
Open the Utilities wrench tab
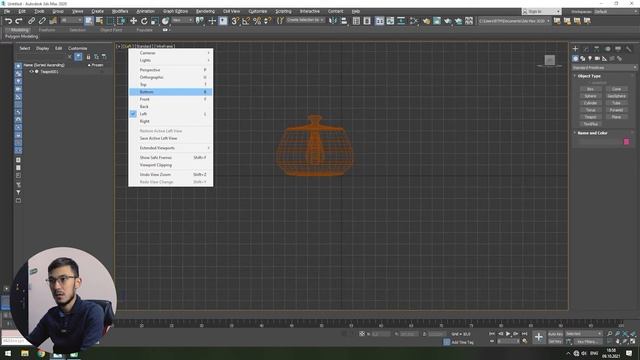pos(629,49)
